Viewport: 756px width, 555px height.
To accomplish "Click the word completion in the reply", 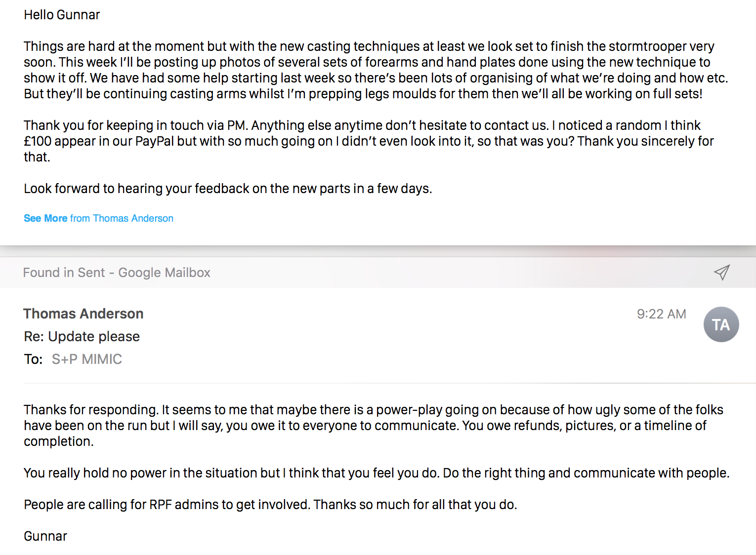I will [x=58, y=441].
